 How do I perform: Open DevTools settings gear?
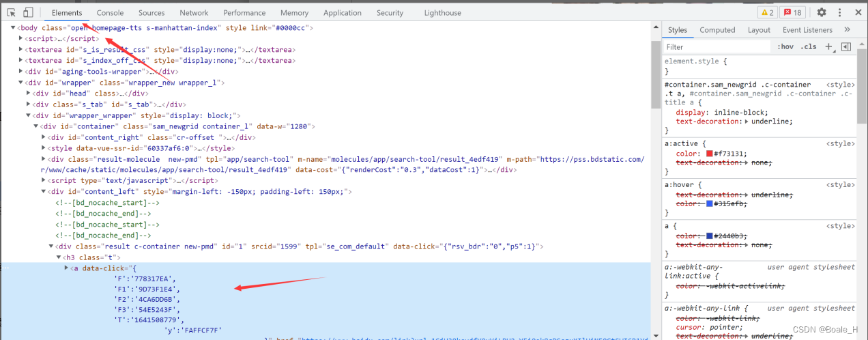[822, 12]
